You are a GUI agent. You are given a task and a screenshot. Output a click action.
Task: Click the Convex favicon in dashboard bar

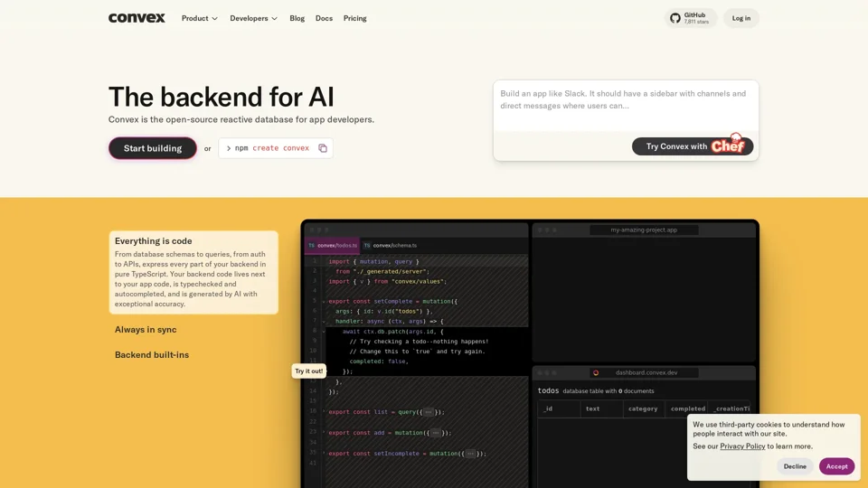tap(596, 372)
